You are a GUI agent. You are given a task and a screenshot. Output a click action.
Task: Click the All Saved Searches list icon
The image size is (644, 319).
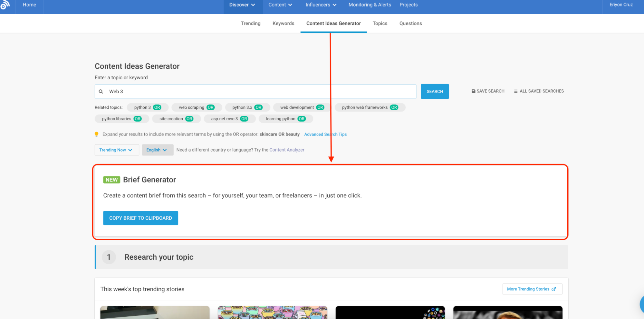516,91
